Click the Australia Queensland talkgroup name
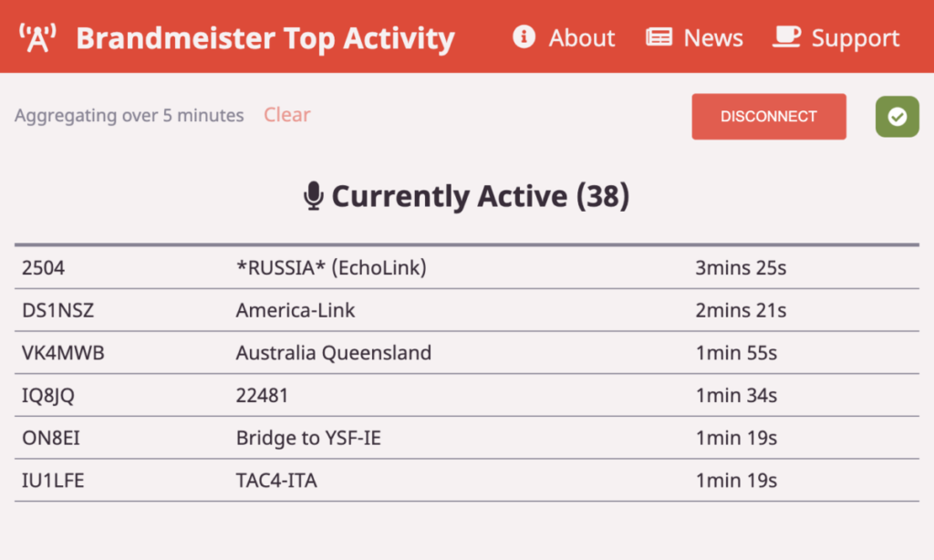Screen dimensions: 934x560 pyautogui.click(x=334, y=353)
